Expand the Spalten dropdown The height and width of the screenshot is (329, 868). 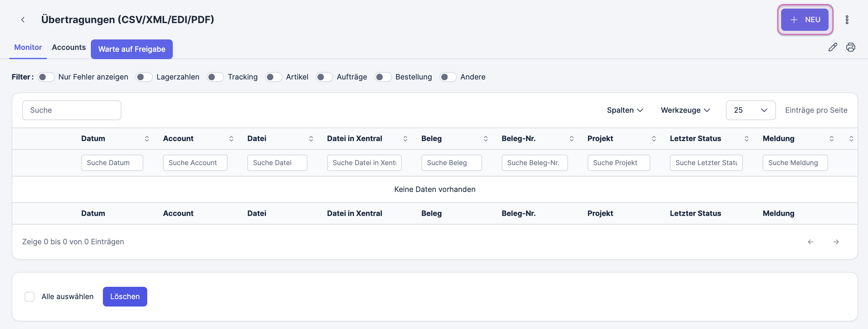625,110
